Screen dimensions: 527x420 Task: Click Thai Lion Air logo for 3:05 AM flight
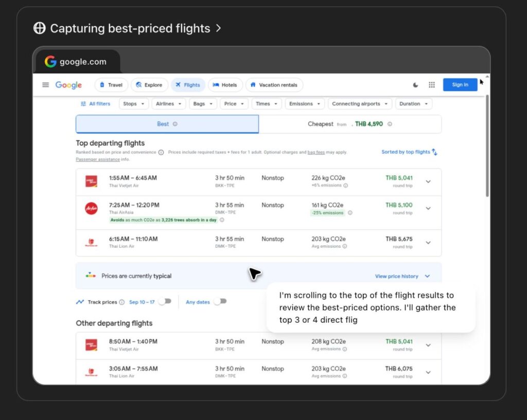[91, 372]
